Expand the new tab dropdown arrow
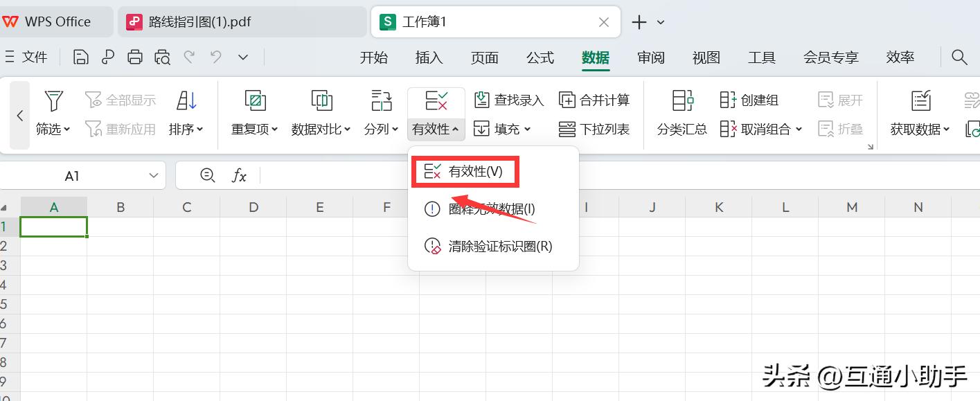The height and width of the screenshot is (401, 980). coord(661,22)
